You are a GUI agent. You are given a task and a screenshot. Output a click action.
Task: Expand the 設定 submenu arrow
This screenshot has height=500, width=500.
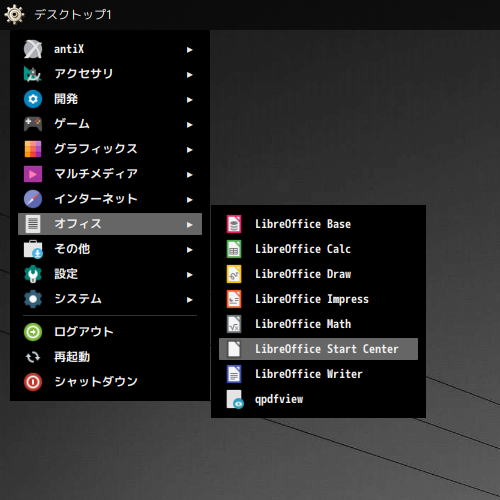[x=189, y=275]
